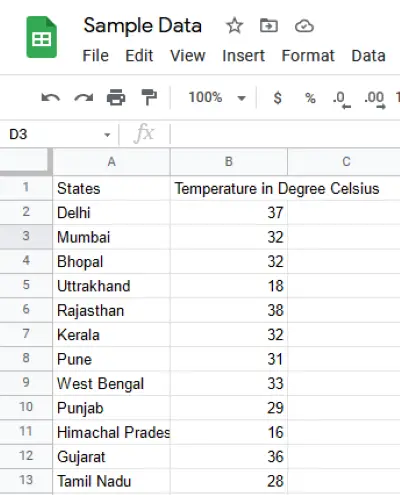Decrease decimal places button
Viewport: 400px width, 495px height.
coord(342,100)
